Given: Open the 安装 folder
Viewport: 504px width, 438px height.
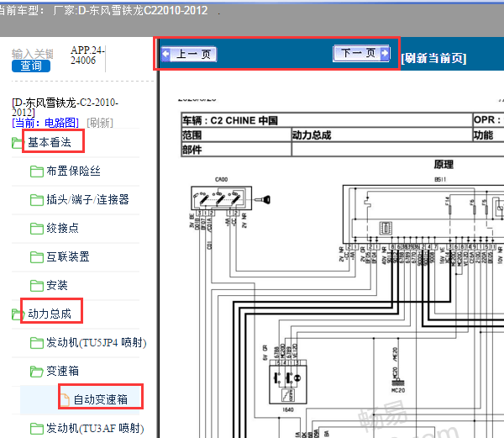Looking at the screenshot, I should [57, 285].
